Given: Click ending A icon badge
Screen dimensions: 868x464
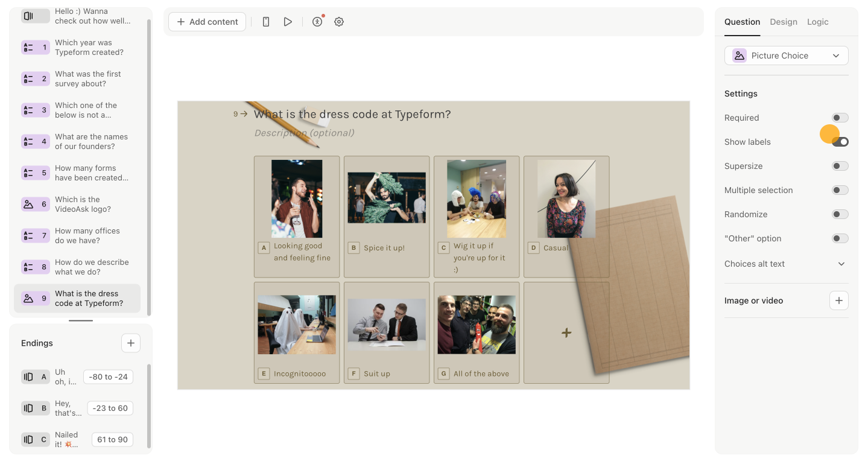Looking at the screenshot, I should click(36, 377).
